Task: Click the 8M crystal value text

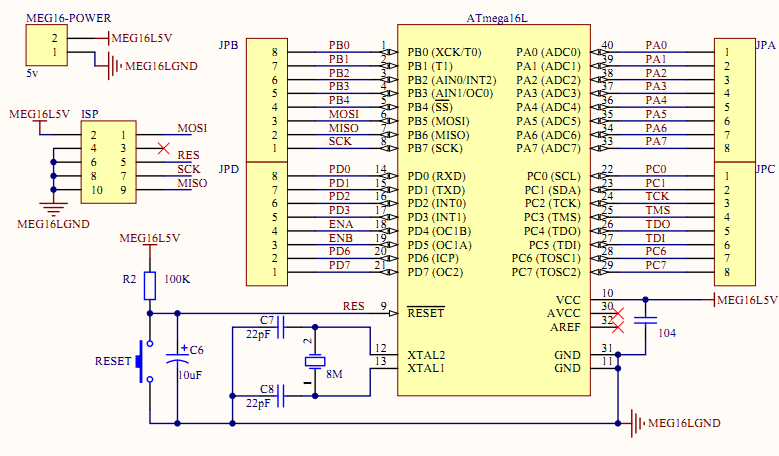Action: pyautogui.click(x=334, y=374)
